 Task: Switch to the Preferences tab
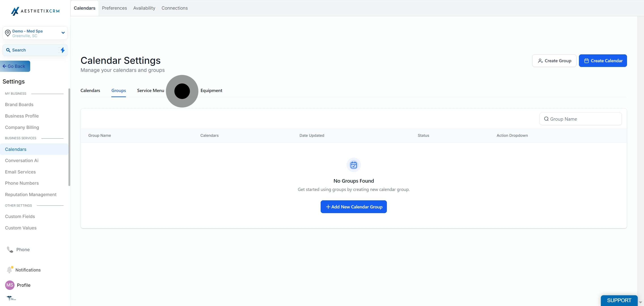pyautogui.click(x=114, y=8)
